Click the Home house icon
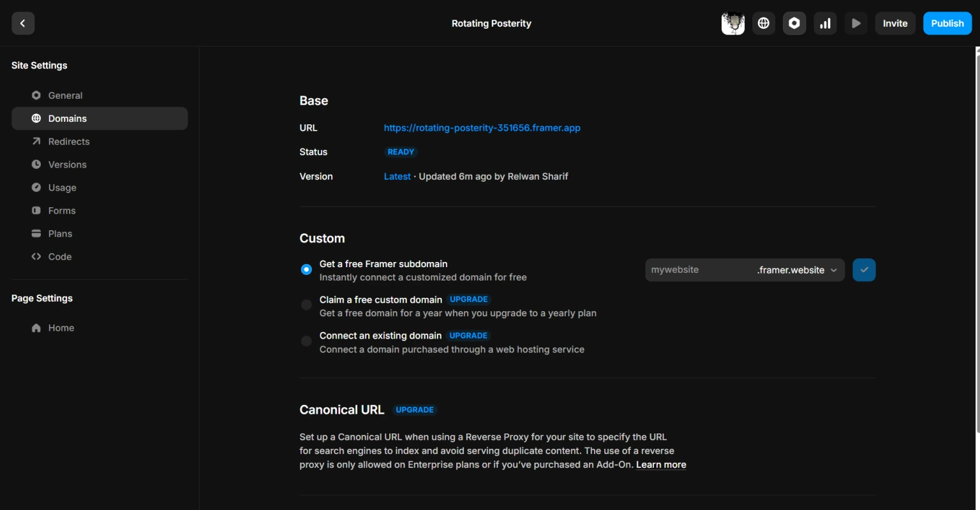This screenshot has height=510, width=980. pyautogui.click(x=36, y=328)
